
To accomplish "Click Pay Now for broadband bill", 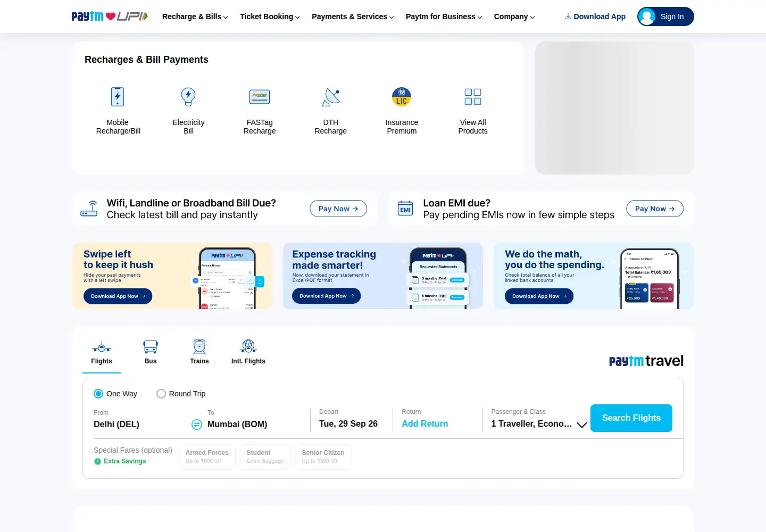I will (338, 209).
